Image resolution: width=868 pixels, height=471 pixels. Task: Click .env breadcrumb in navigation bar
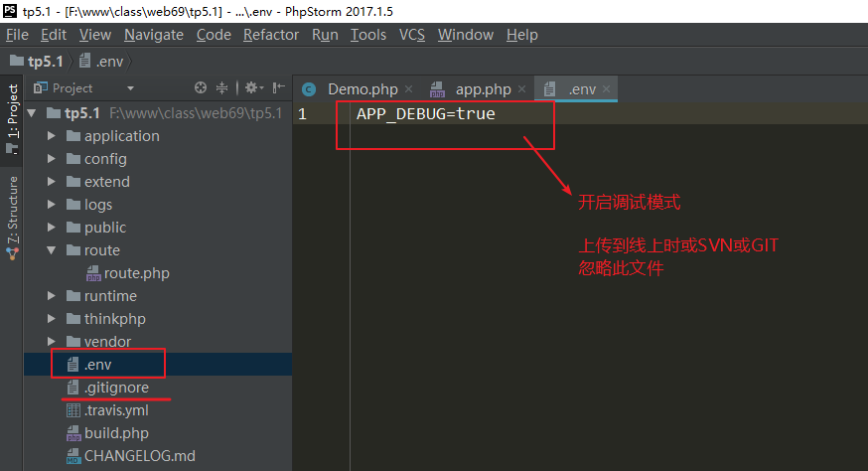101,61
